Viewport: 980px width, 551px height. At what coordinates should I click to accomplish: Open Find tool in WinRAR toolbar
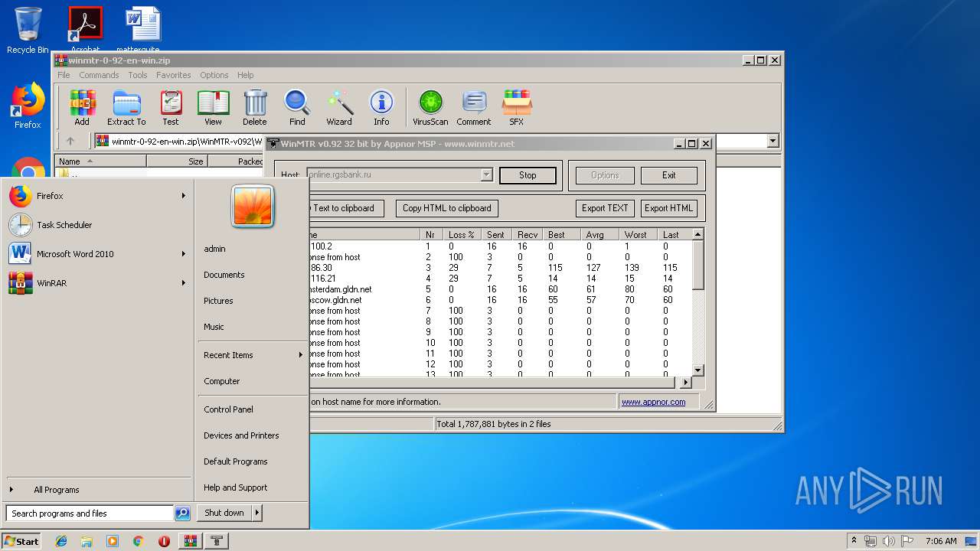tap(297, 107)
